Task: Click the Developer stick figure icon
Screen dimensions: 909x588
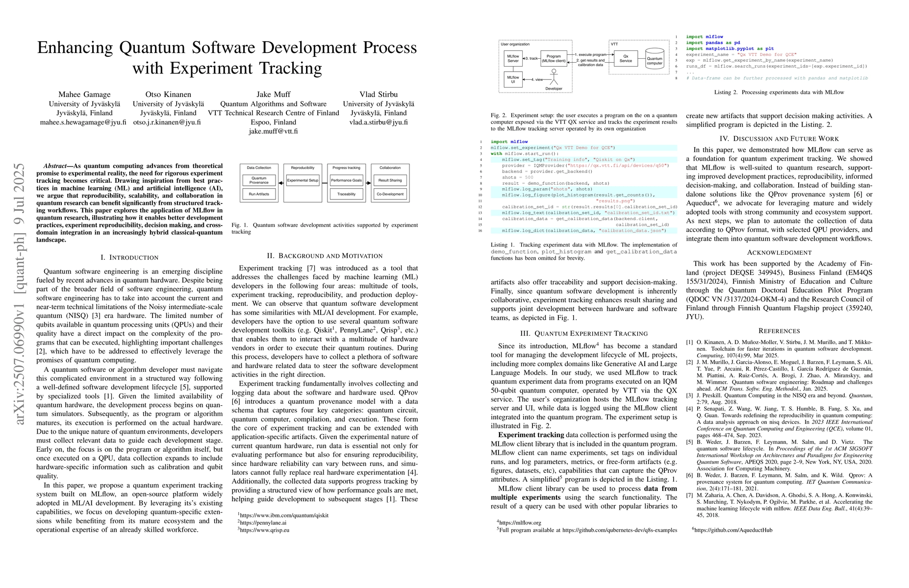Action: (554, 77)
